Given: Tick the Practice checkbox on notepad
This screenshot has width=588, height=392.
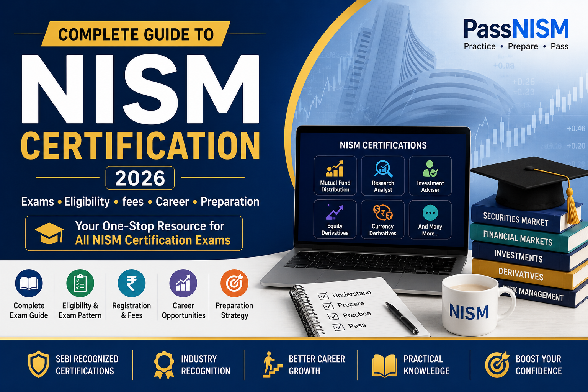Looking at the screenshot, I should (333, 316).
